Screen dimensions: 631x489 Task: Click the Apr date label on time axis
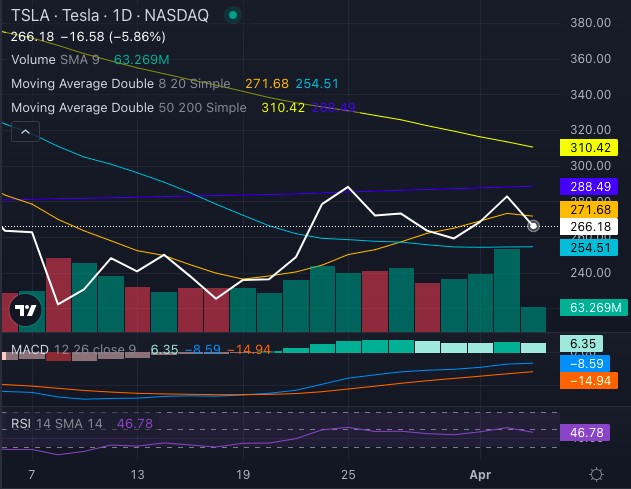480,475
